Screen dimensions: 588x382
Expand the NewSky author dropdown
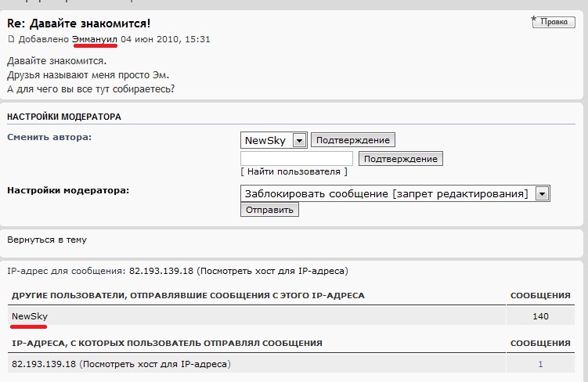click(298, 140)
